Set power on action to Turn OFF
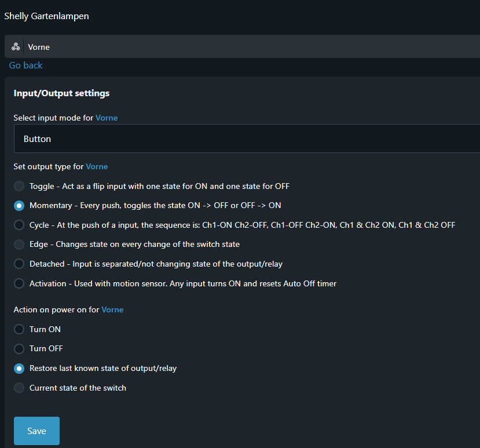The width and height of the screenshot is (480, 448). coord(19,349)
